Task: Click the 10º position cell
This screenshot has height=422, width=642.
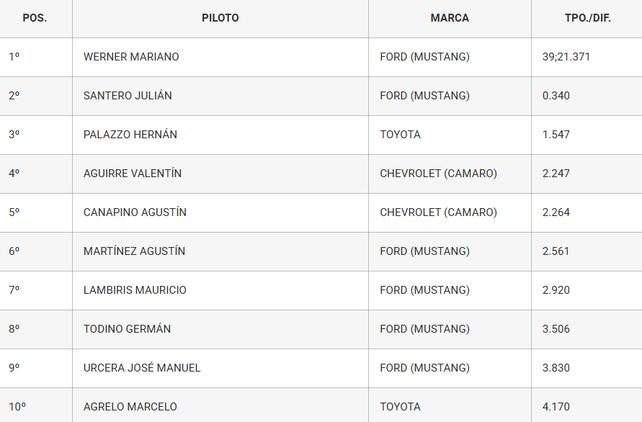Action: click(x=17, y=407)
